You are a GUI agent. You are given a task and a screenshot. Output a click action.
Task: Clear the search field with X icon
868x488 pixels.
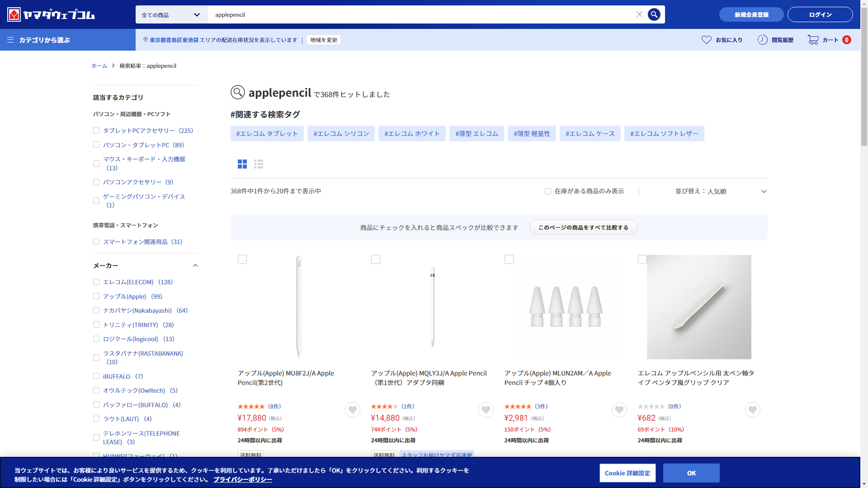(639, 14)
